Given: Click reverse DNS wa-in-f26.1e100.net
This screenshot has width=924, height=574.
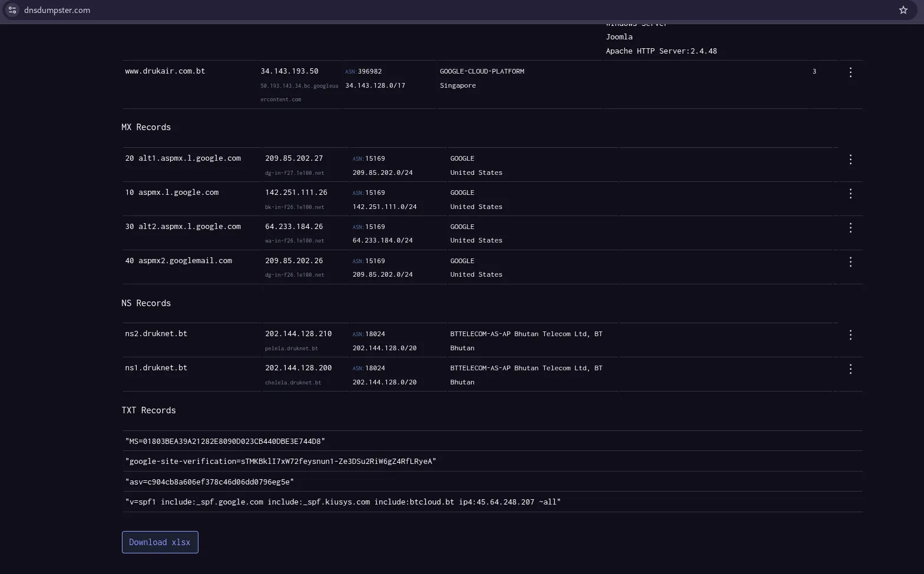Looking at the screenshot, I should 294,241.
